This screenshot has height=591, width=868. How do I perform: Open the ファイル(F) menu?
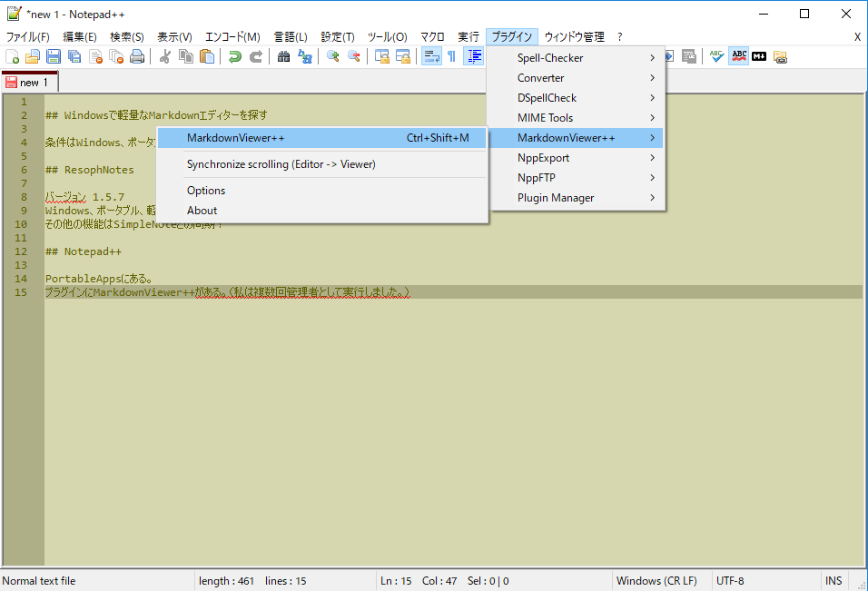coord(27,36)
